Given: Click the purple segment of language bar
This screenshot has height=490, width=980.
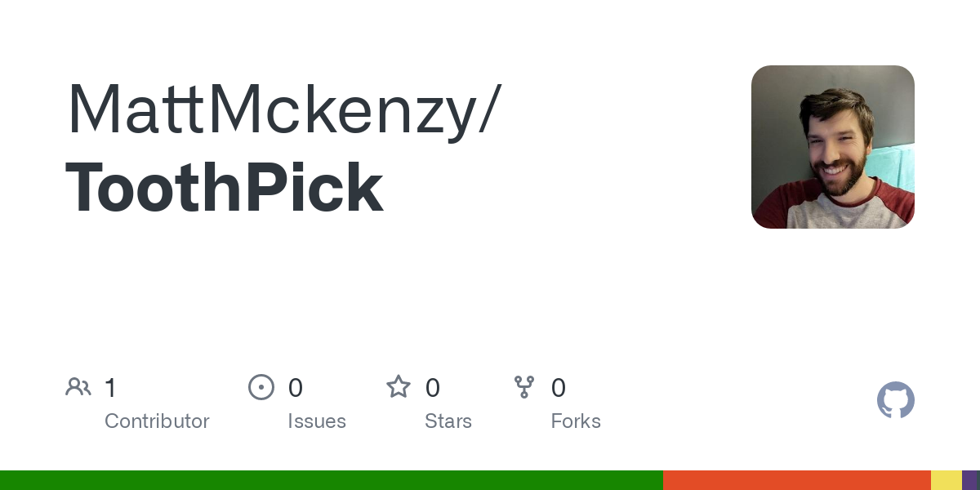Looking at the screenshot, I should tap(971, 480).
